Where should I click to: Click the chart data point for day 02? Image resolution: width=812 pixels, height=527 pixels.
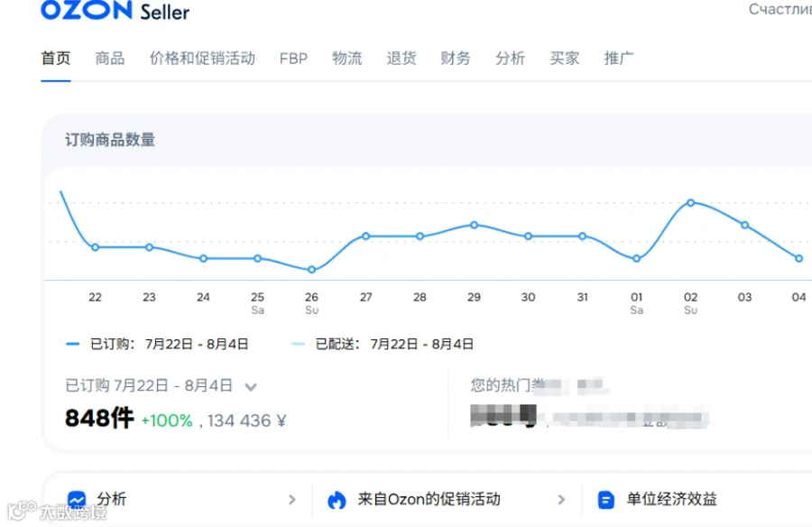691,203
